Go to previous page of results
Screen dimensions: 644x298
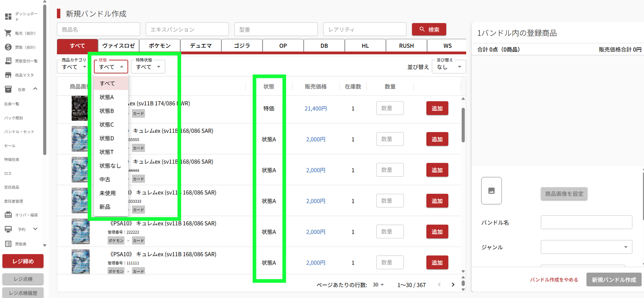coord(439,285)
